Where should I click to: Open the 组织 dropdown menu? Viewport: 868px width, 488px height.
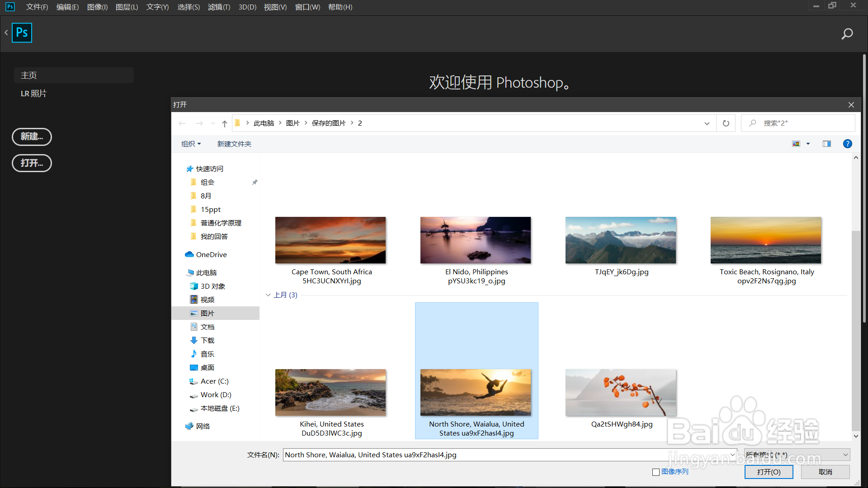[191, 144]
